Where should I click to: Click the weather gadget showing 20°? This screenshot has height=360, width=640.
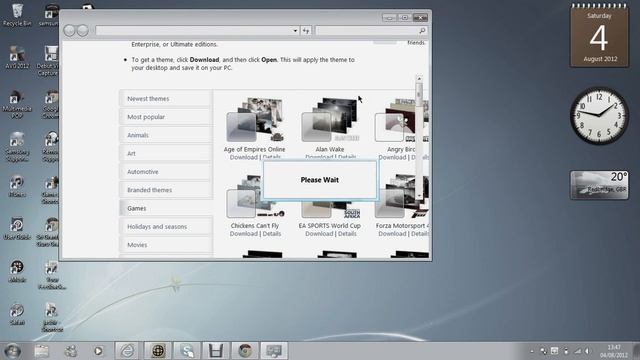click(x=599, y=185)
